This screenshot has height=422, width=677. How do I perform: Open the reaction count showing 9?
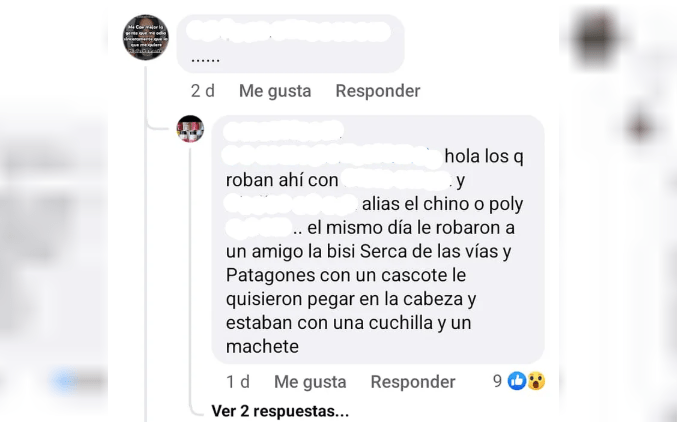[x=497, y=381]
